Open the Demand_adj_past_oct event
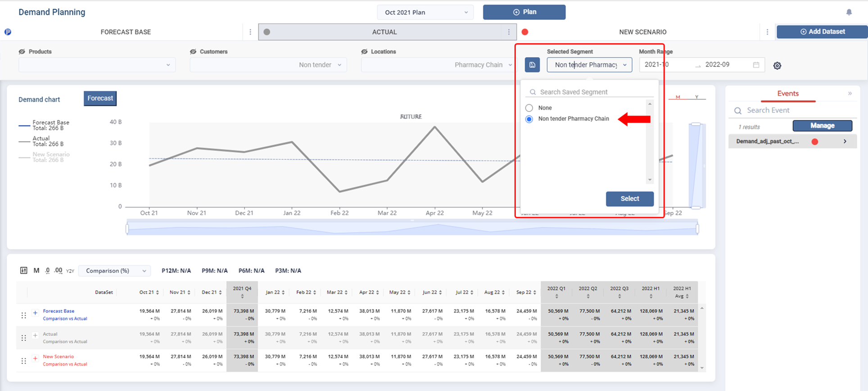Screen dimensions: 868x391 [x=792, y=141]
